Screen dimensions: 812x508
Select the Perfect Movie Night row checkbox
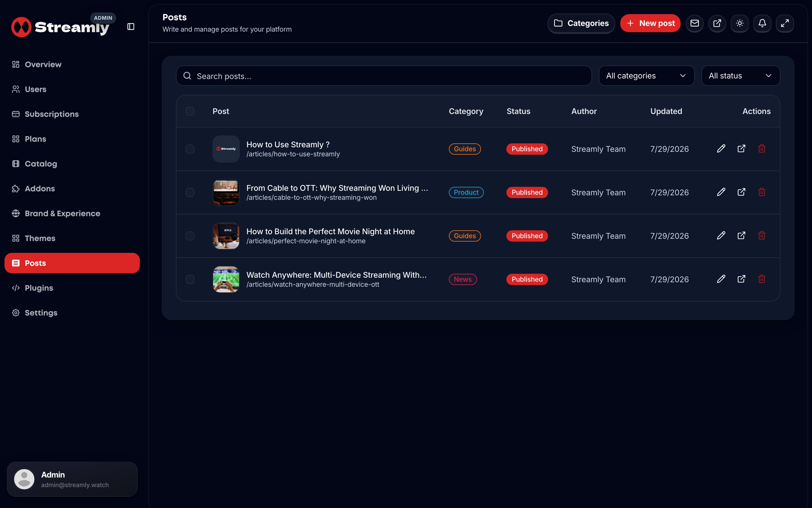point(190,236)
